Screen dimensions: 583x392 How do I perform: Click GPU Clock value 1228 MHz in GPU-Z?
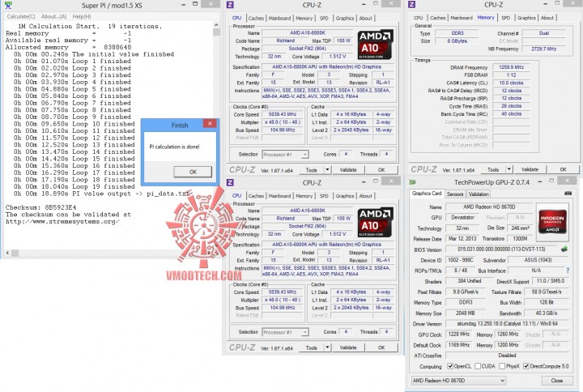459,334
